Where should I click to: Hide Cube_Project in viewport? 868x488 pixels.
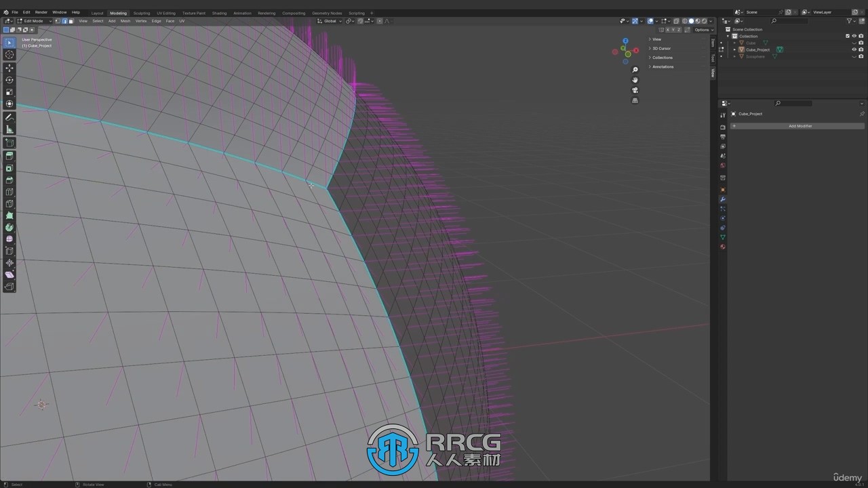(854, 49)
